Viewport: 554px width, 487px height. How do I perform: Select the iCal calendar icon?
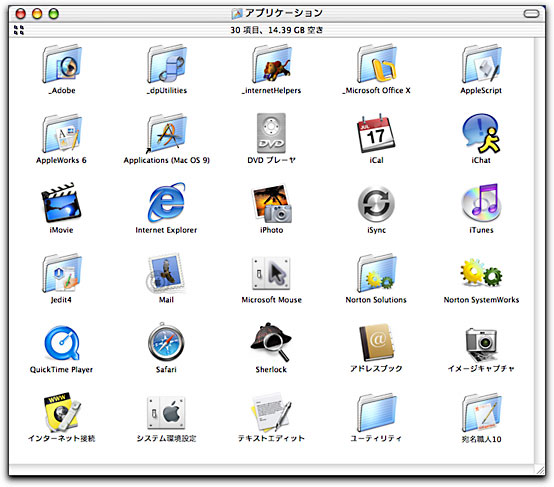click(x=376, y=134)
